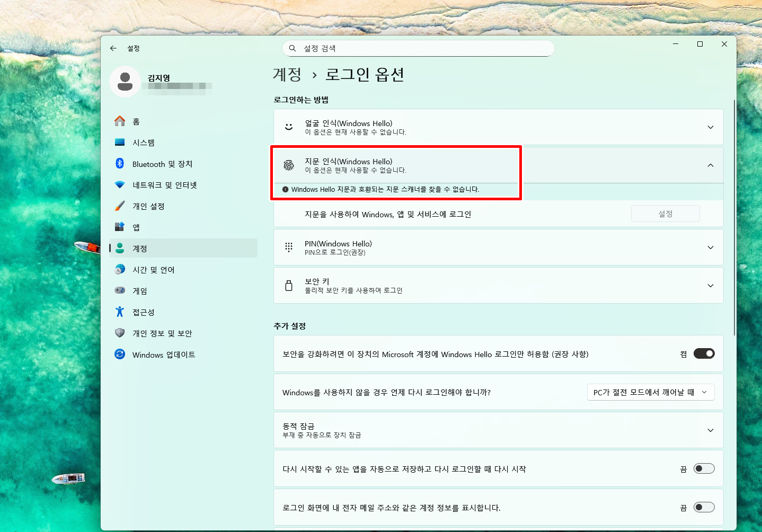Viewport: 762px width, 532px height.
Task: Maximize the 설정 window
Action: point(700,44)
